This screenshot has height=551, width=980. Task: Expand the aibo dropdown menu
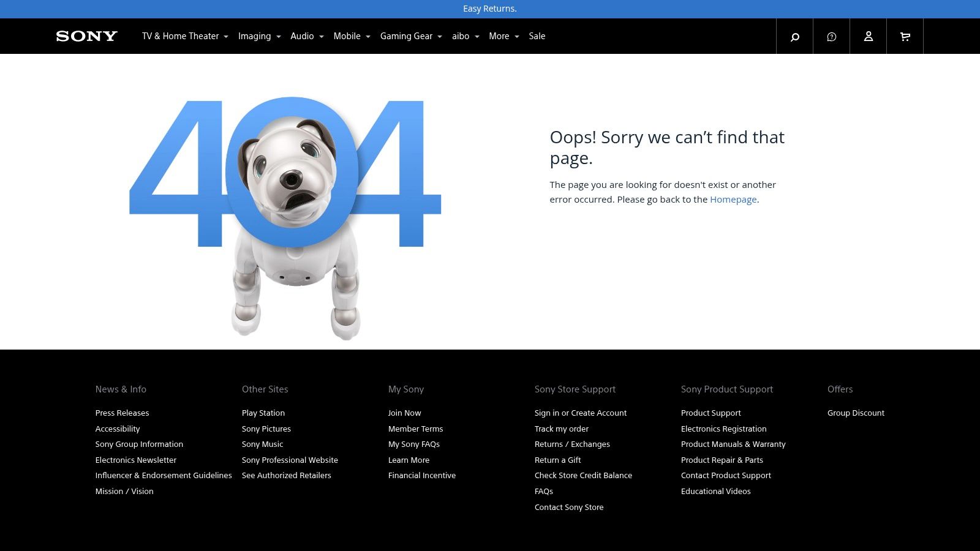pyautogui.click(x=466, y=36)
